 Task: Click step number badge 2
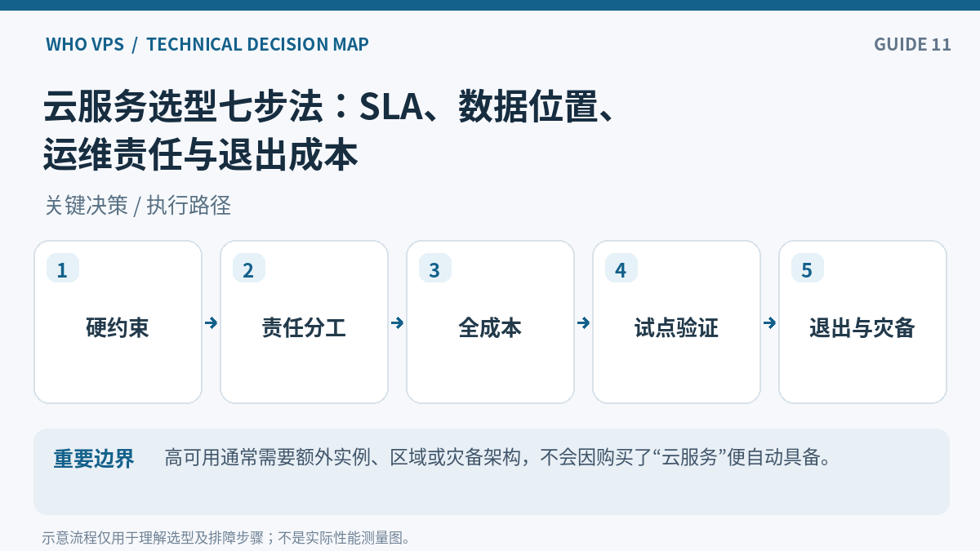[249, 269]
